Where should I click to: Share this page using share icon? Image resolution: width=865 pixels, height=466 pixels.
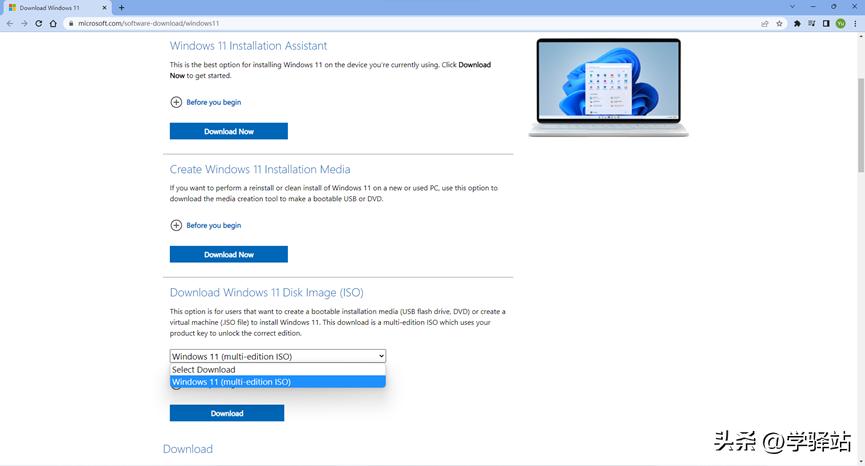click(x=765, y=24)
